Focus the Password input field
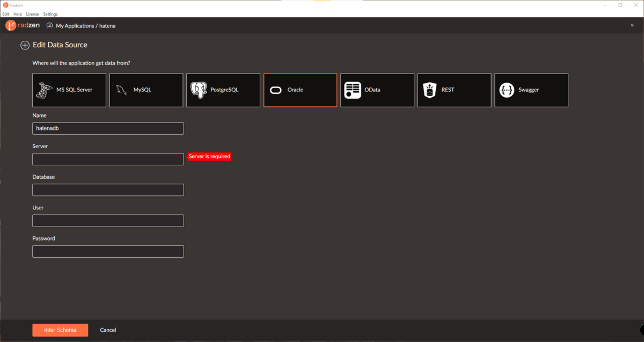644x342 pixels. coord(108,251)
